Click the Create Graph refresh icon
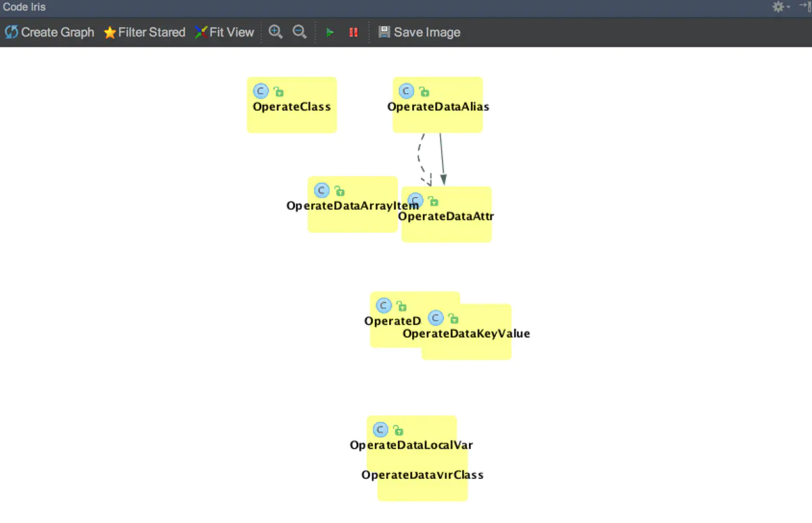812x523 pixels. (9, 32)
